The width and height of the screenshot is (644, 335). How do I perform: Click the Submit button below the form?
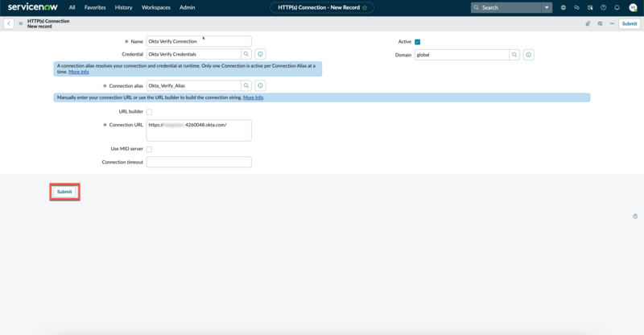click(64, 192)
